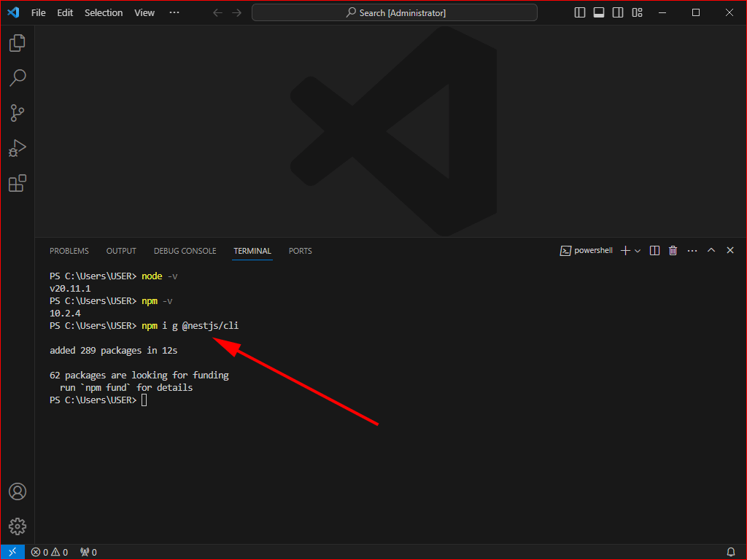747x560 pixels.
Task: Toggle the secondary side bar layout icon
Action: tap(618, 13)
